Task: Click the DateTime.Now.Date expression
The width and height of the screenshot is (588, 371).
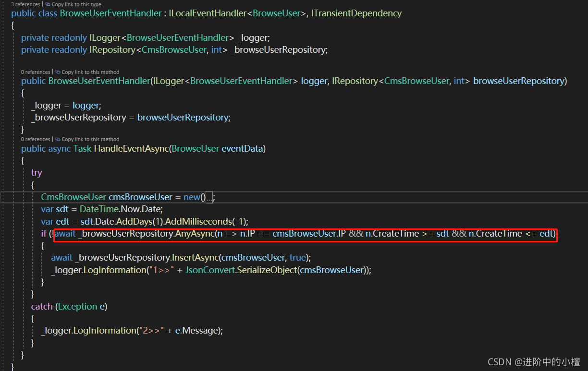Action: pyautogui.click(x=120, y=209)
